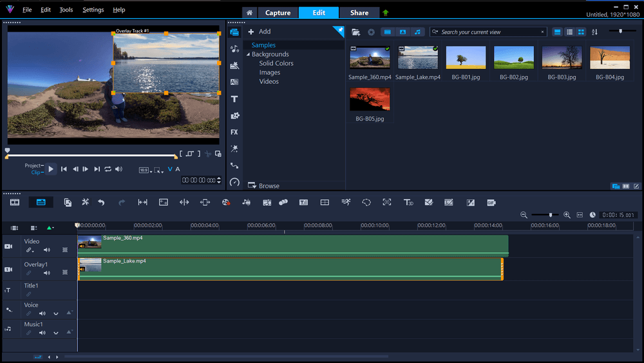644x363 pixels.
Task: Mute the Video track audio
Action: click(x=46, y=250)
